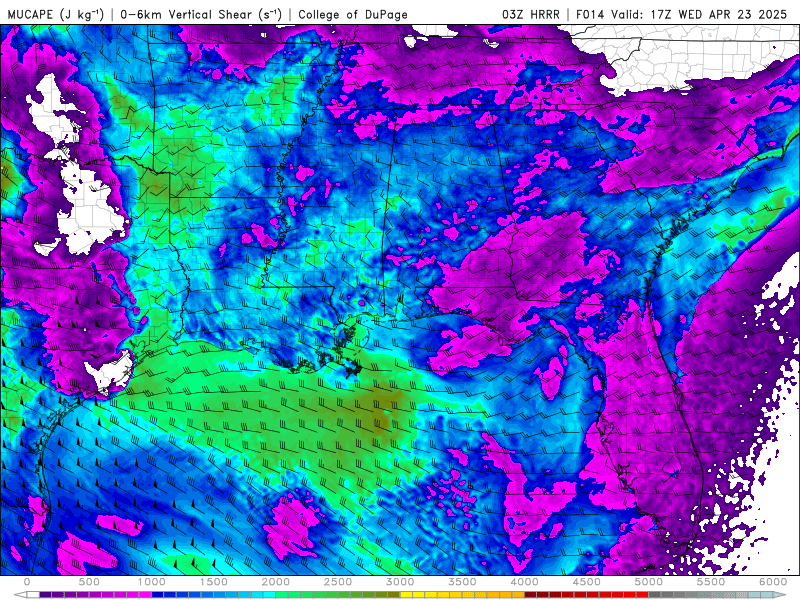Viewport: 800px width, 600px height.
Task: Click the '1500' legend value
Action: [x=213, y=582]
